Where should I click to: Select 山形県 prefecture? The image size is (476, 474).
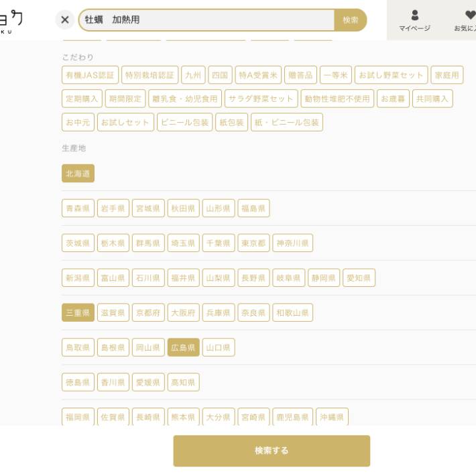click(219, 209)
